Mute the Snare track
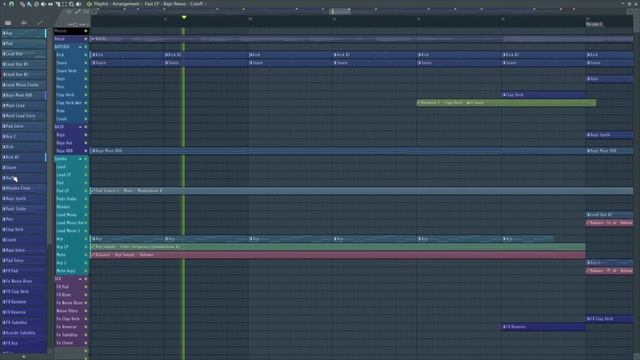Screen dimensions: 640x360 coord(86,63)
